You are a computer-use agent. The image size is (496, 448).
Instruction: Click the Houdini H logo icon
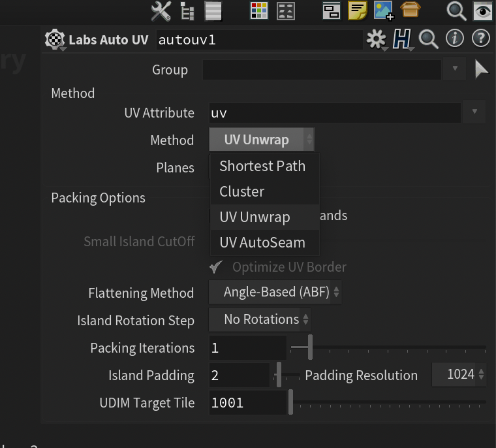[402, 39]
